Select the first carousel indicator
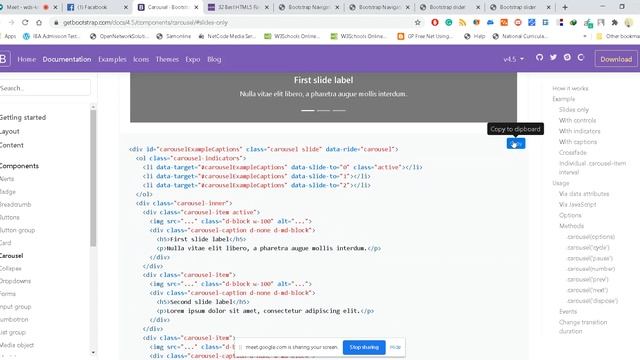640x360 pixels. tap(308, 110)
